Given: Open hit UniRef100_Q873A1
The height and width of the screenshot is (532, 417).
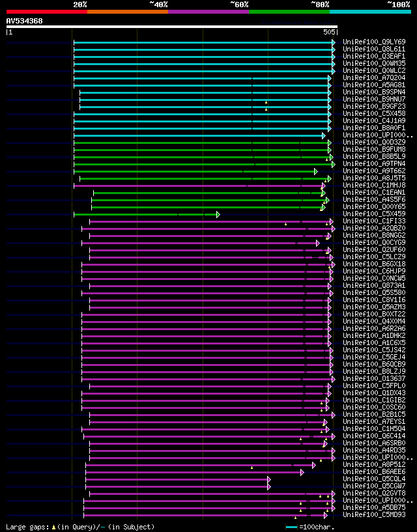Looking at the screenshot, I should [374, 286].
